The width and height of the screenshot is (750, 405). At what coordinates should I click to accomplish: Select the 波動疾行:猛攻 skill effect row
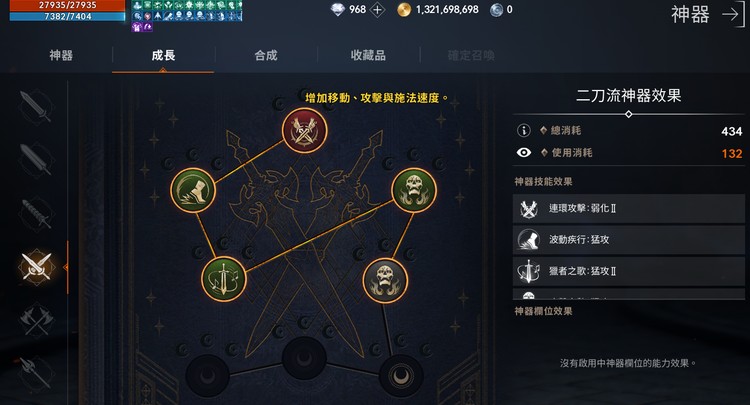(629, 240)
